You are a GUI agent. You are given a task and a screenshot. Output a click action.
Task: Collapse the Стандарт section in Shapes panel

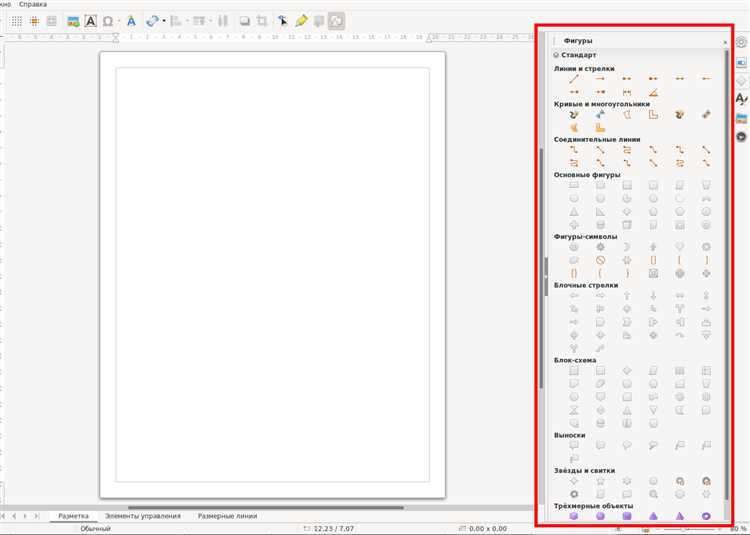[556, 55]
